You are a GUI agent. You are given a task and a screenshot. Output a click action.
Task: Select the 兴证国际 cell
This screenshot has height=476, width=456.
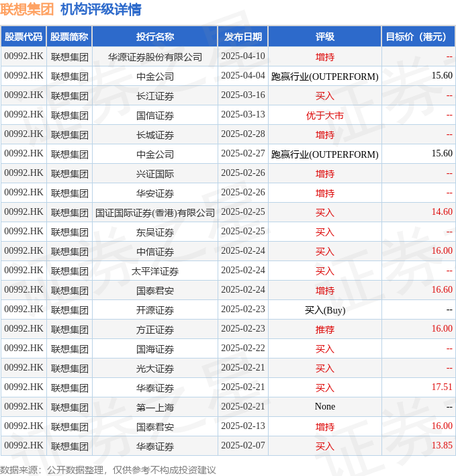click(155, 174)
